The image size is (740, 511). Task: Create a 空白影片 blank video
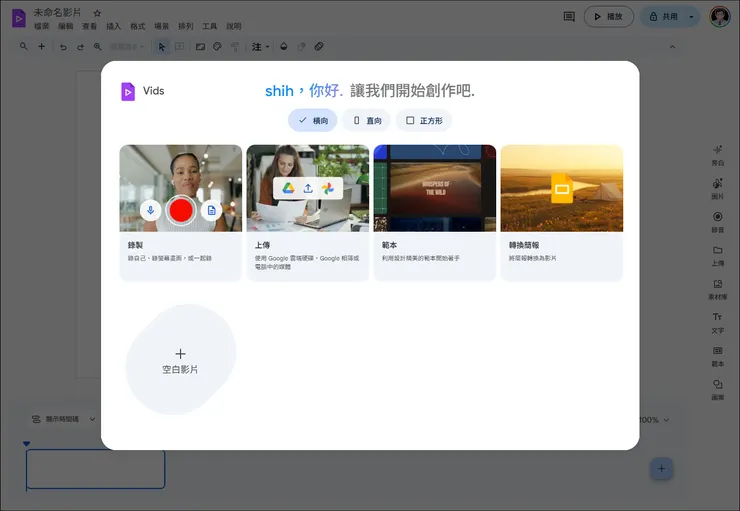[x=180, y=360]
